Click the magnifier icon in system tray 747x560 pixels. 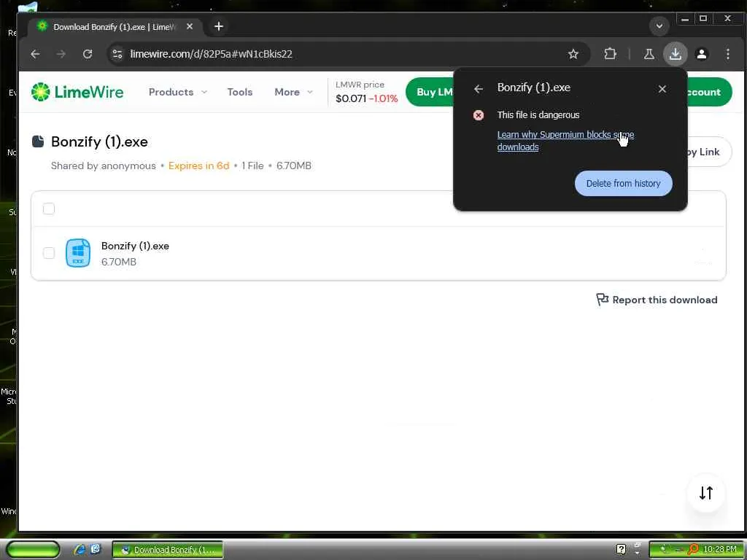(693, 550)
